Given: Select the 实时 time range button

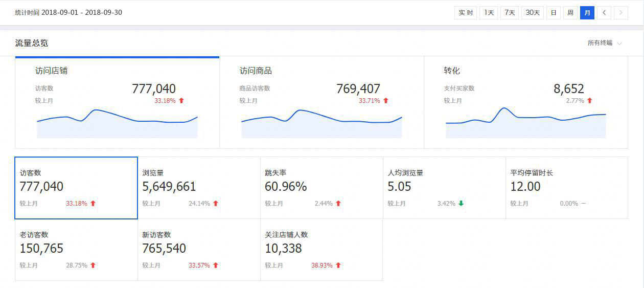Looking at the screenshot, I should 466,13.
